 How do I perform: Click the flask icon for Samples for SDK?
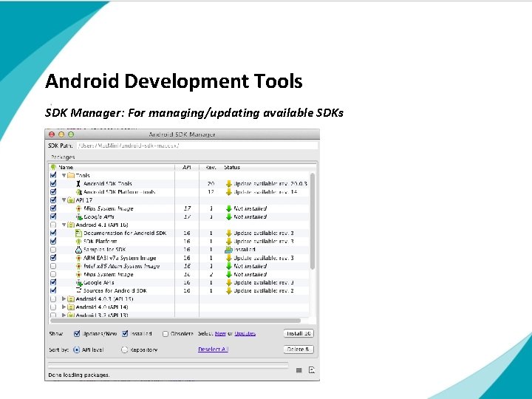pyautogui.click(x=78, y=250)
